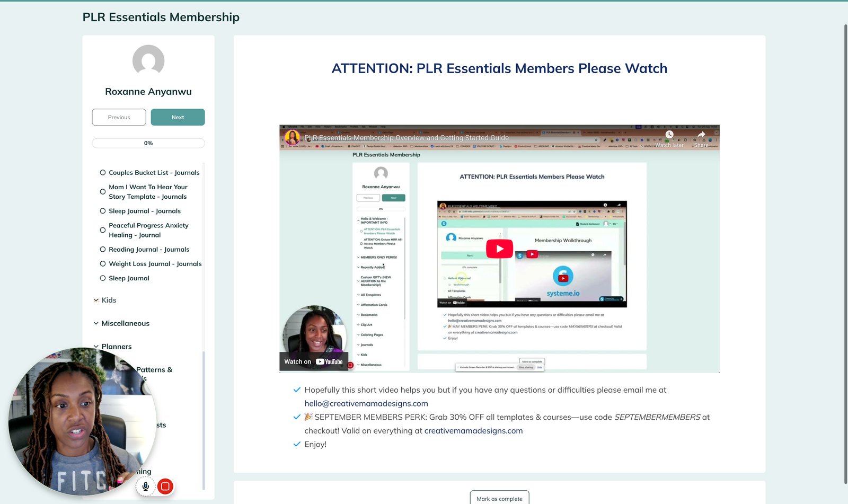Mark Peaceful Progress Anxiety Healing circle
The image size is (848, 504).
click(103, 230)
